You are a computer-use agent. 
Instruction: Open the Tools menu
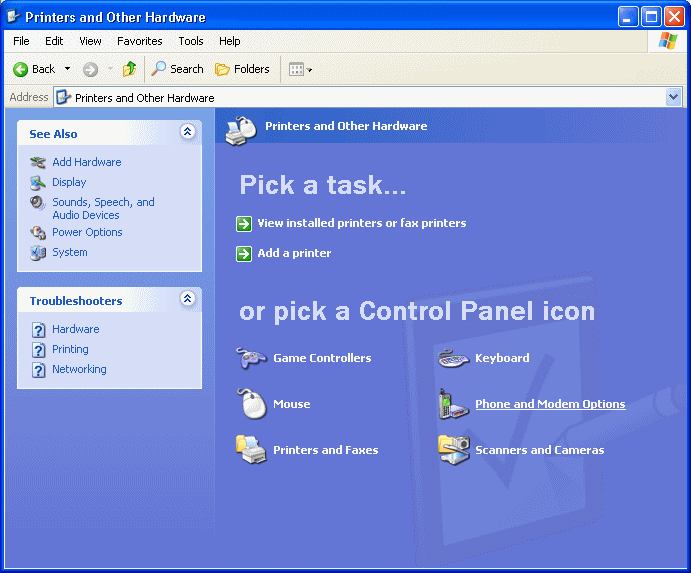click(x=190, y=41)
